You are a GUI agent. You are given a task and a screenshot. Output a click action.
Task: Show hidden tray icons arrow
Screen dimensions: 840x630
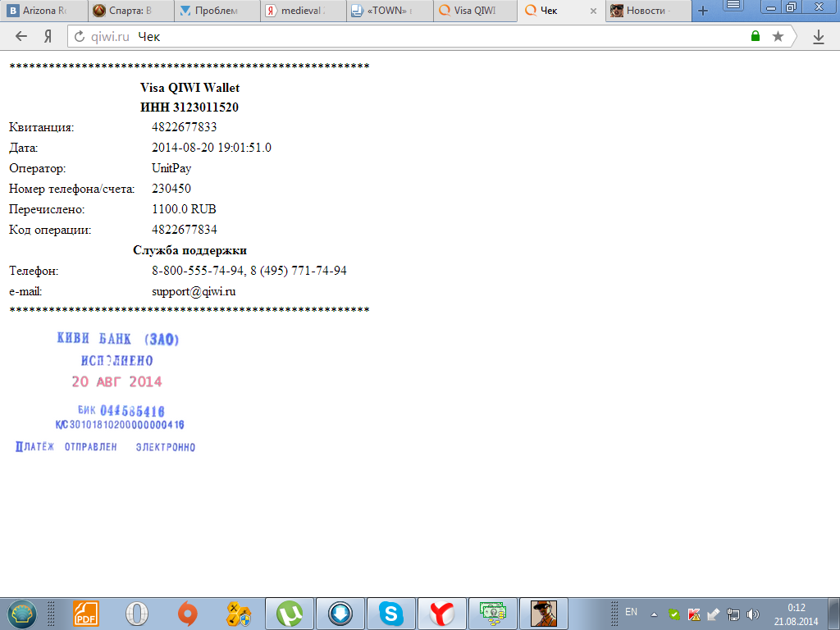tap(654, 614)
